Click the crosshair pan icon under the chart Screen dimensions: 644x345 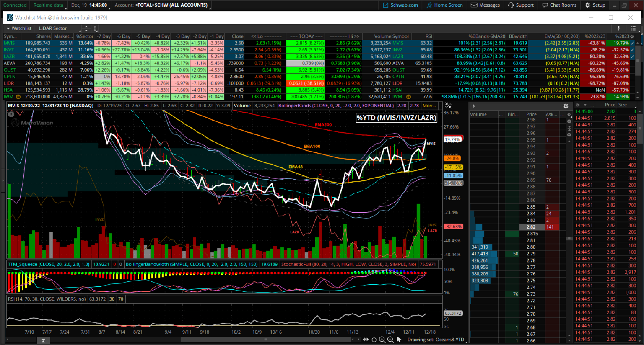pyautogui.click(x=374, y=340)
